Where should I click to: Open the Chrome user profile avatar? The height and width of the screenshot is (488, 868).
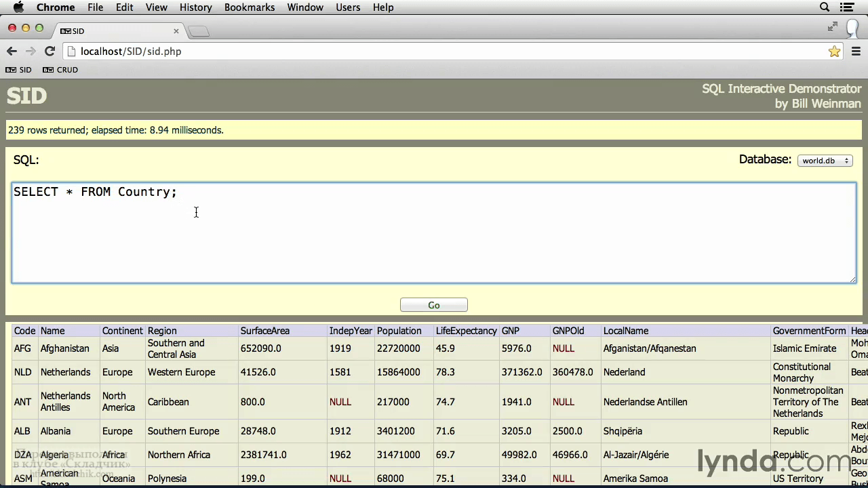[x=854, y=29]
